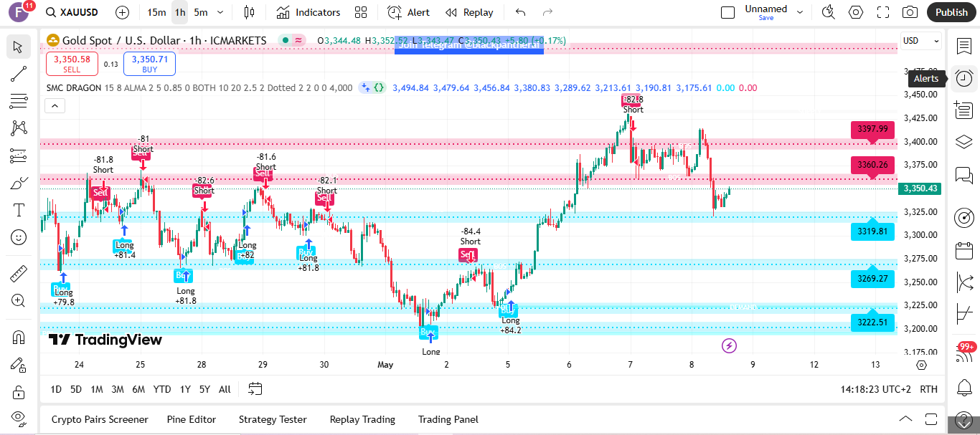
Task: Undo the last chart action
Action: point(521,12)
